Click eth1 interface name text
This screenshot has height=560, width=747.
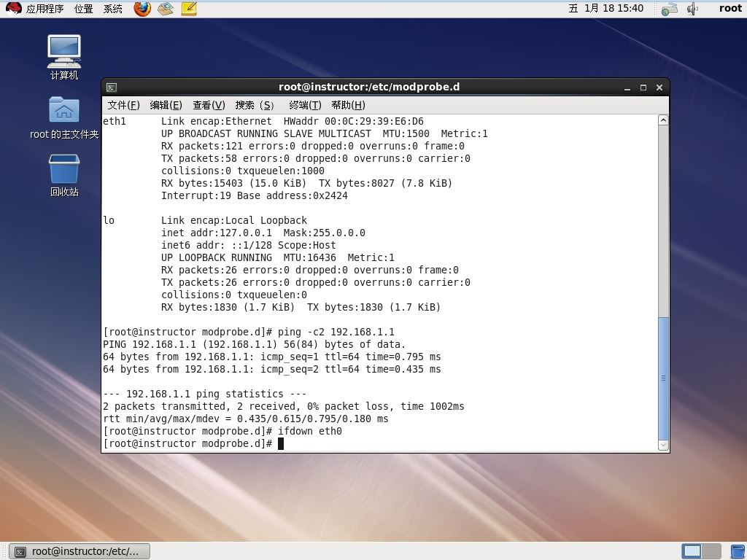(x=115, y=122)
